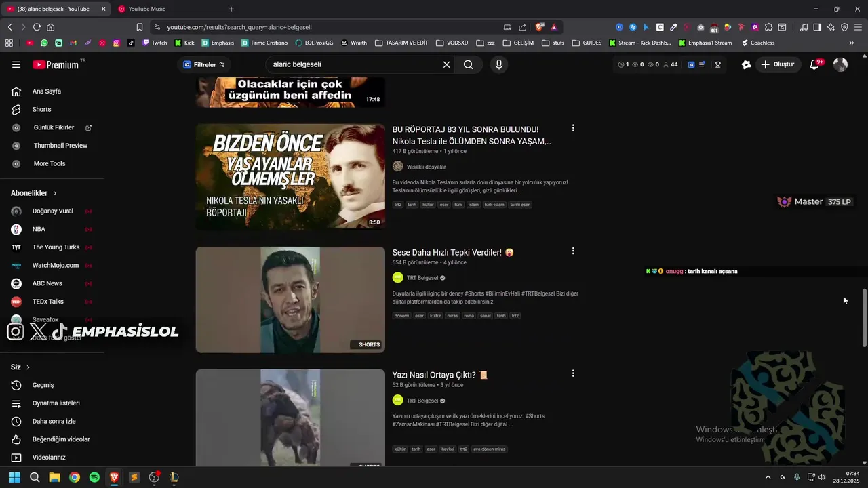Open Spotify from the taskbar
868x488 pixels.
point(94,477)
